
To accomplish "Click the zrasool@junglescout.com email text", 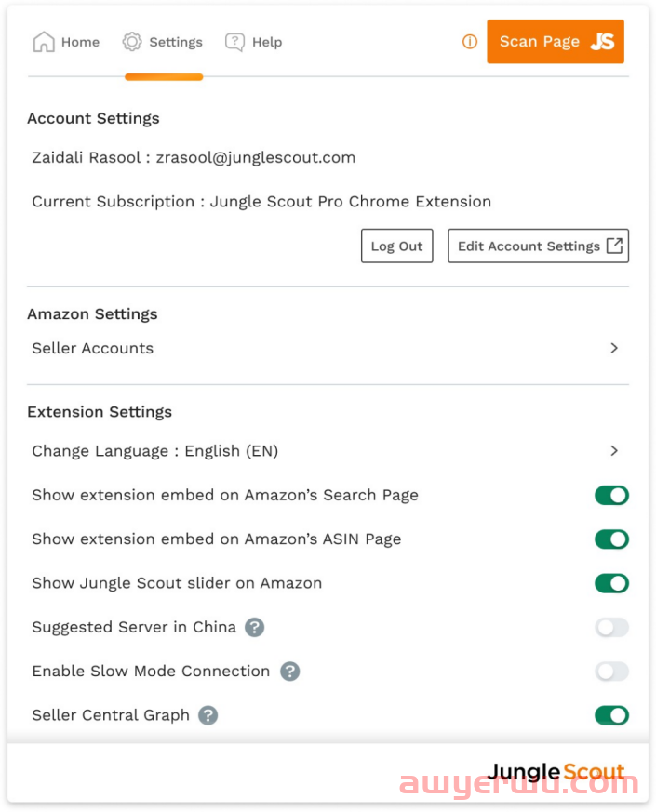I will pos(256,157).
